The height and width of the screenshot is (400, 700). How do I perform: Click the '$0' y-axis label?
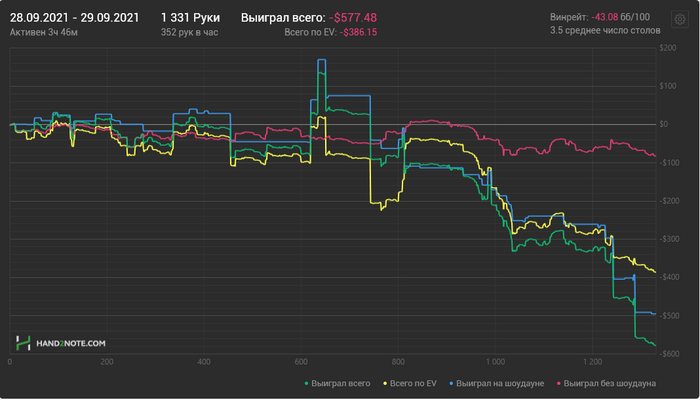pos(664,124)
